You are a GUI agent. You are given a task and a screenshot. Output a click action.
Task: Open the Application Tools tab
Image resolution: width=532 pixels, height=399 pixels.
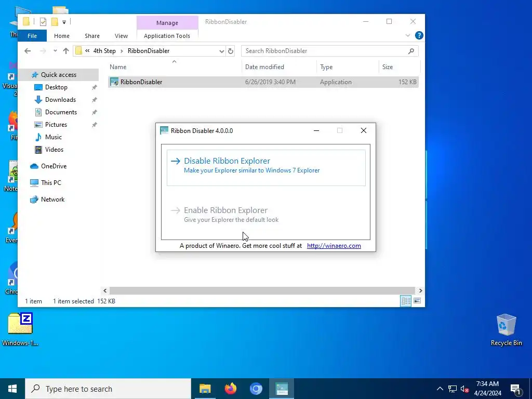pyautogui.click(x=167, y=36)
